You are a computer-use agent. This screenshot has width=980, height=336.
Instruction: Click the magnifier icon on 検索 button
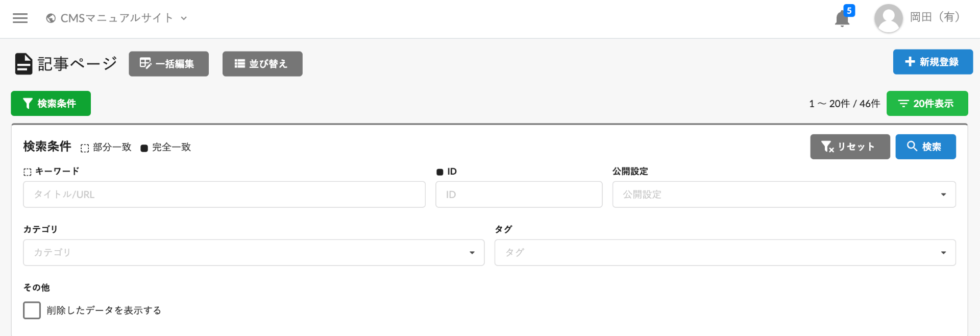pyautogui.click(x=912, y=147)
